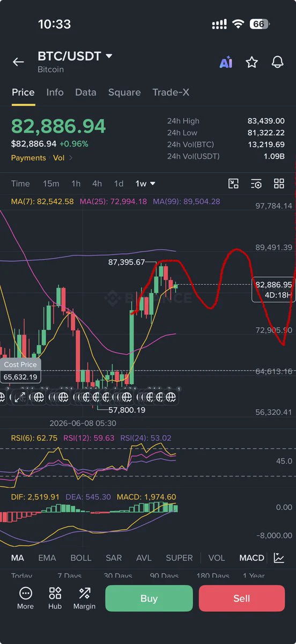
Task: Tap the 24h Low value 81,322.22
Action: click(266, 133)
